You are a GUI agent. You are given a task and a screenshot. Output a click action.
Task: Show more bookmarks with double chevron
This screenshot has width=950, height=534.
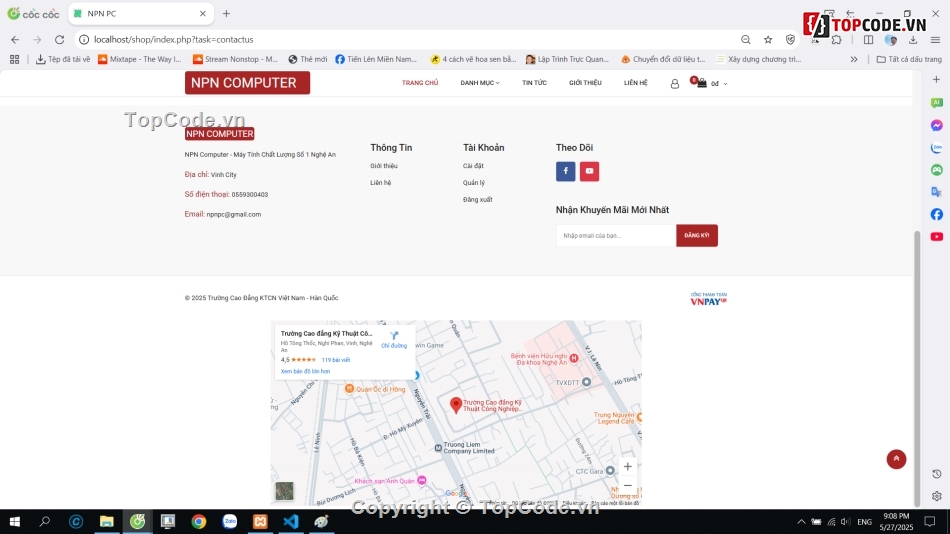tap(854, 59)
